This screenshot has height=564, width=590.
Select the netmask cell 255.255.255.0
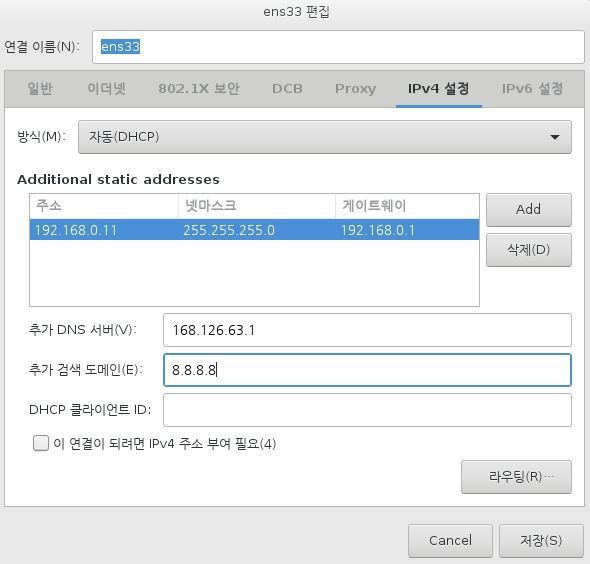[229, 230]
